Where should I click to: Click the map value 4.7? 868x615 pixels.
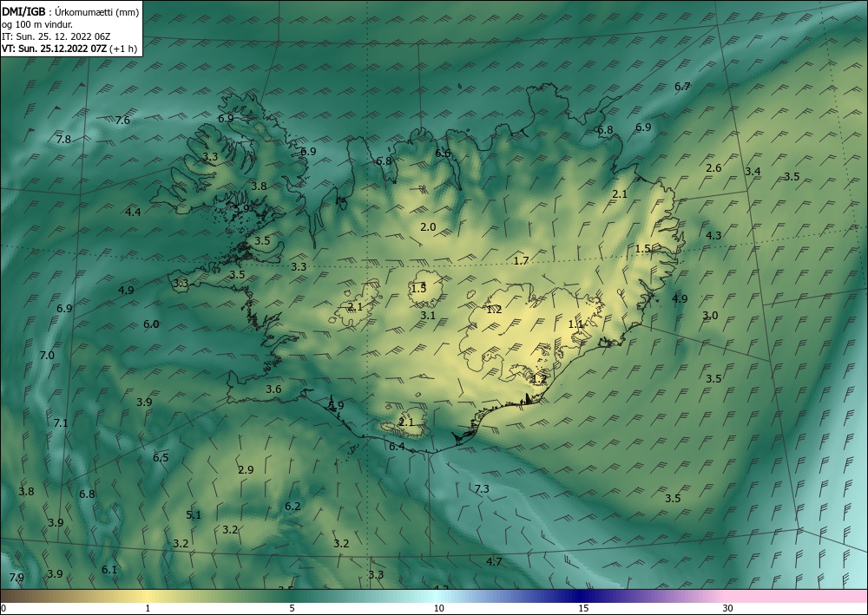(x=494, y=562)
